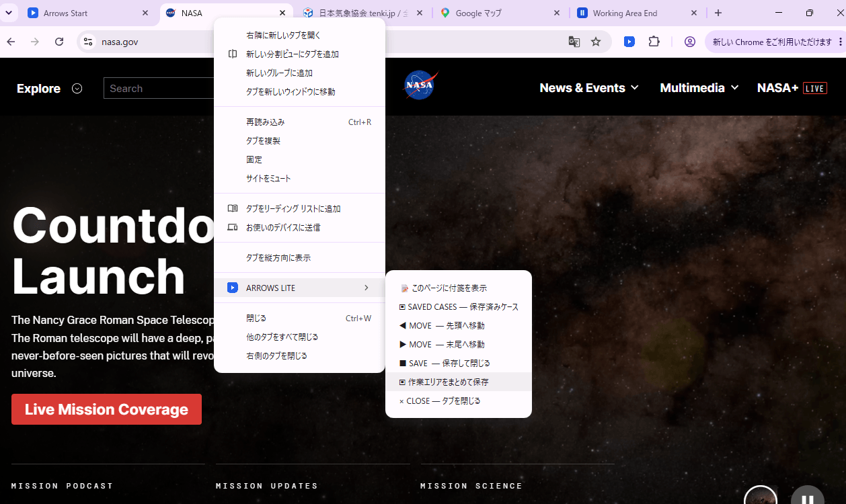Open a new tab with the plus icon

click(718, 13)
